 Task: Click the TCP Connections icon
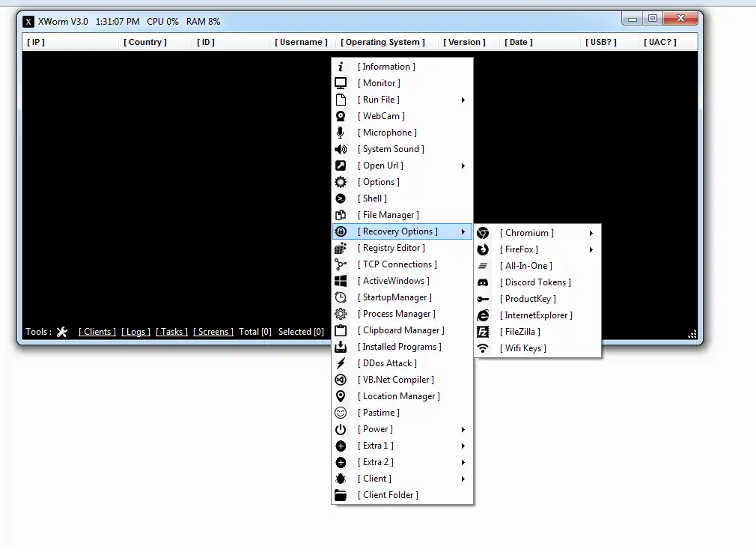[x=341, y=264]
